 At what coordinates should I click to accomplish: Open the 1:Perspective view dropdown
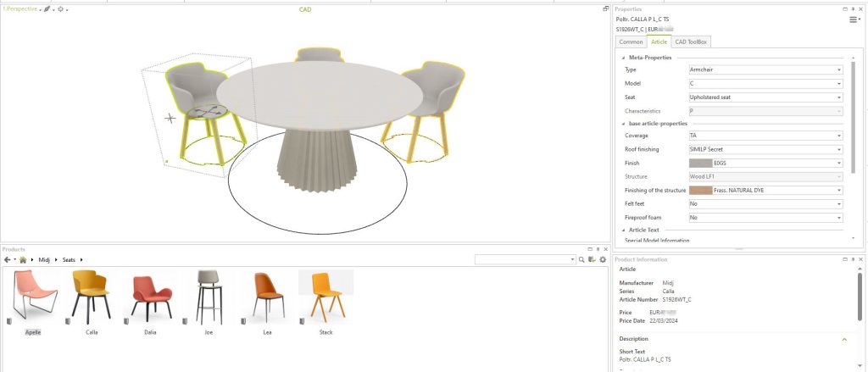click(21, 9)
